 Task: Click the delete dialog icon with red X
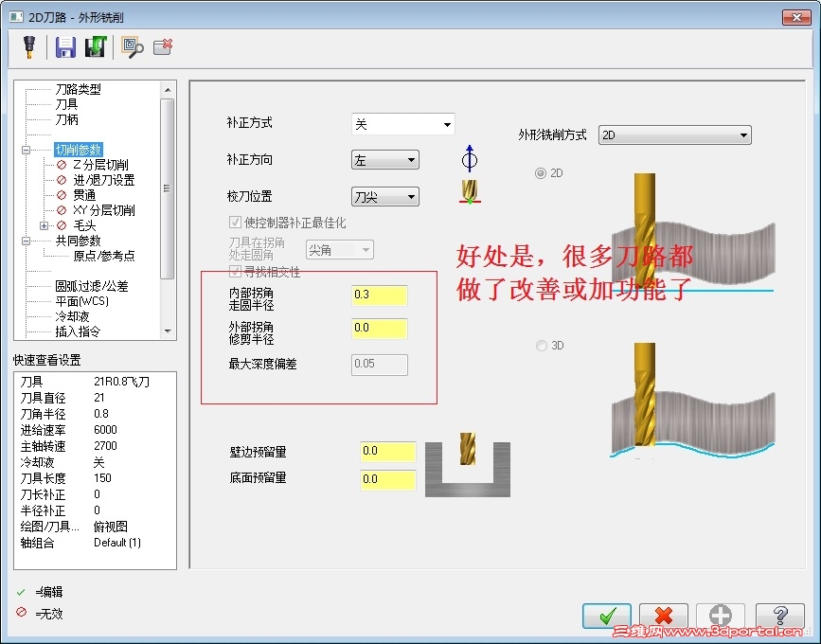[x=163, y=46]
